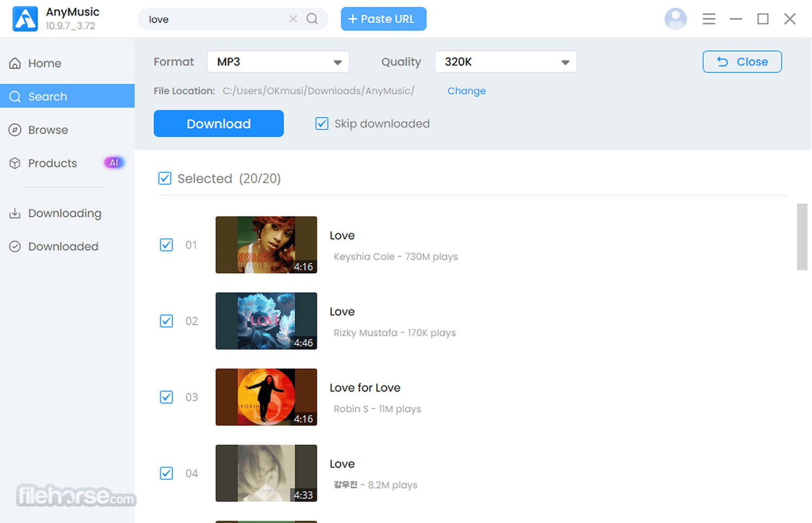Click 'Robin S - 11M plays' text
The image size is (812, 523).
tap(377, 409)
